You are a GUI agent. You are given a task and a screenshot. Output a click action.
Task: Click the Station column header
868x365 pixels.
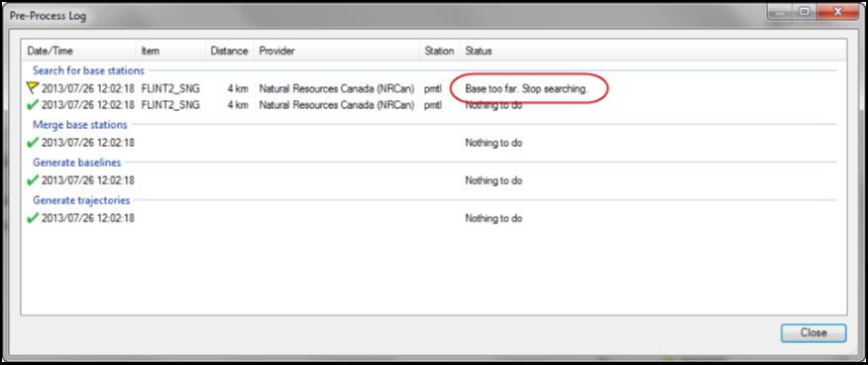(x=440, y=51)
